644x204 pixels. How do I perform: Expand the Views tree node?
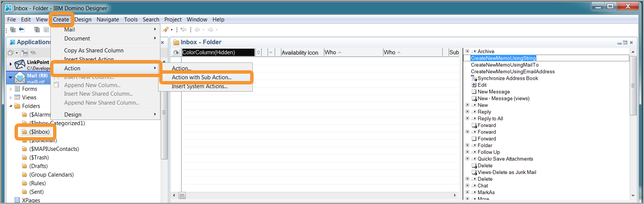[x=11, y=97]
